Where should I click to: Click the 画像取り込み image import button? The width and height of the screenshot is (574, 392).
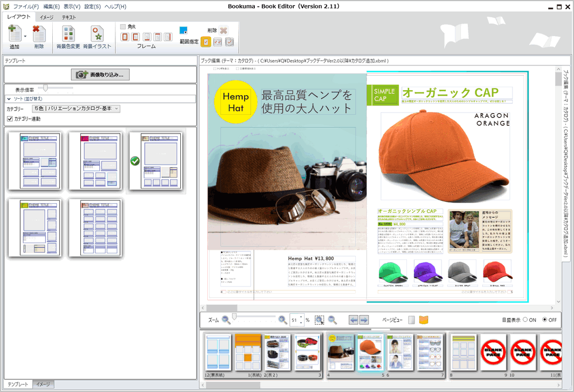[100, 75]
